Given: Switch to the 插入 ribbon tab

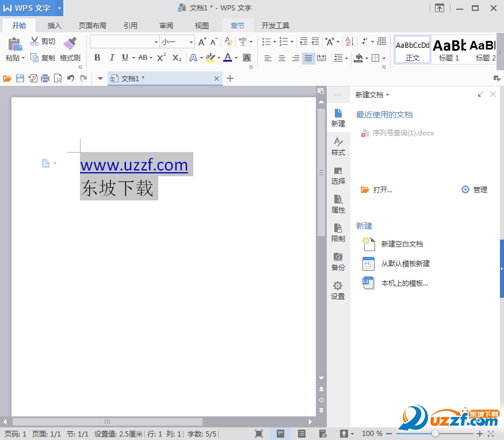Looking at the screenshot, I should click(x=55, y=25).
